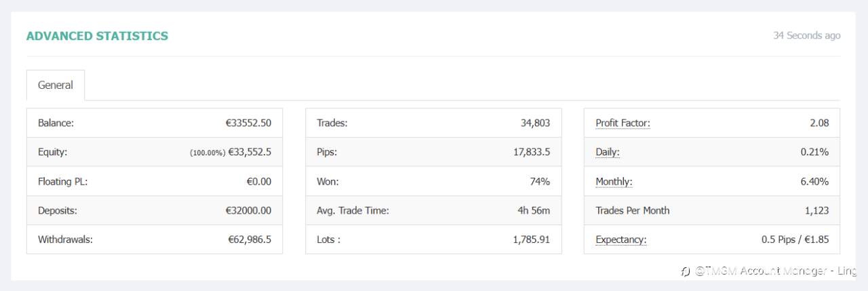Click the Advanced Statistics heading
The width and height of the screenshot is (868, 291).
(97, 36)
